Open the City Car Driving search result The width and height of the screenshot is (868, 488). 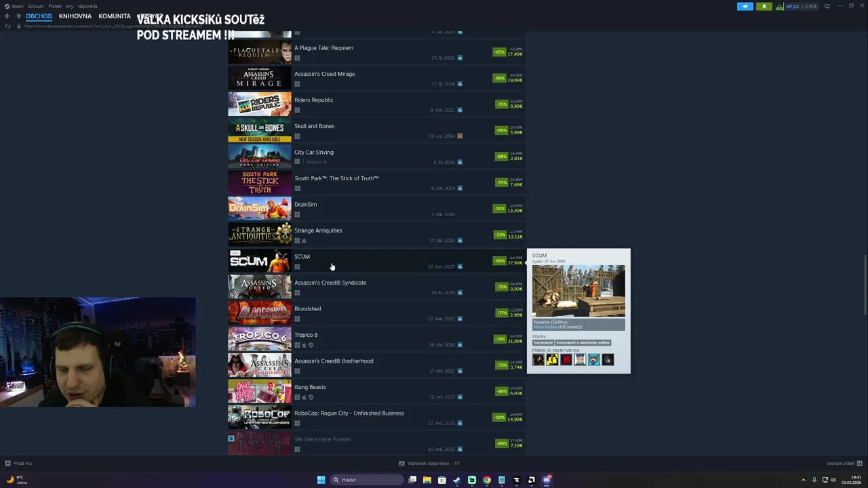[x=376, y=157]
